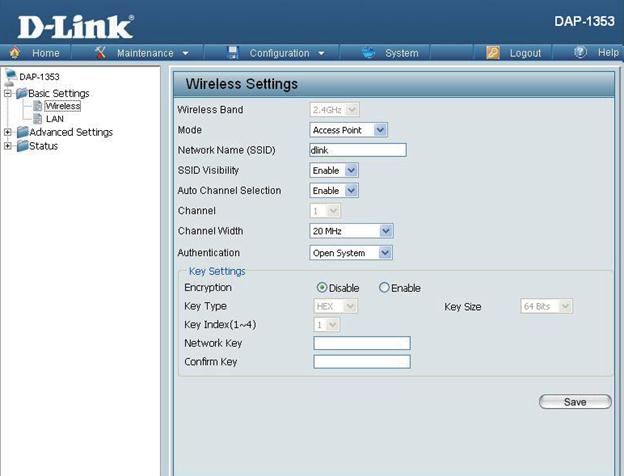The width and height of the screenshot is (624, 476).
Task: Click the Configuration floppy disk icon
Action: pyautogui.click(x=233, y=53)
